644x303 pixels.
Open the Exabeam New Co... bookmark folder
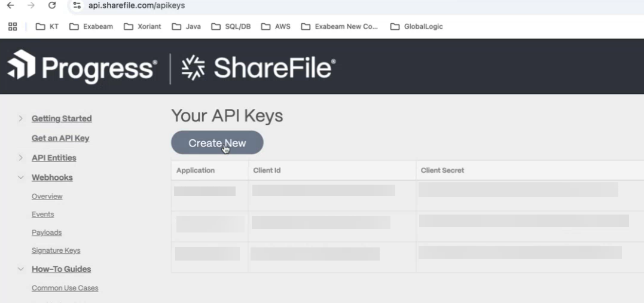[x=339, y=27]
